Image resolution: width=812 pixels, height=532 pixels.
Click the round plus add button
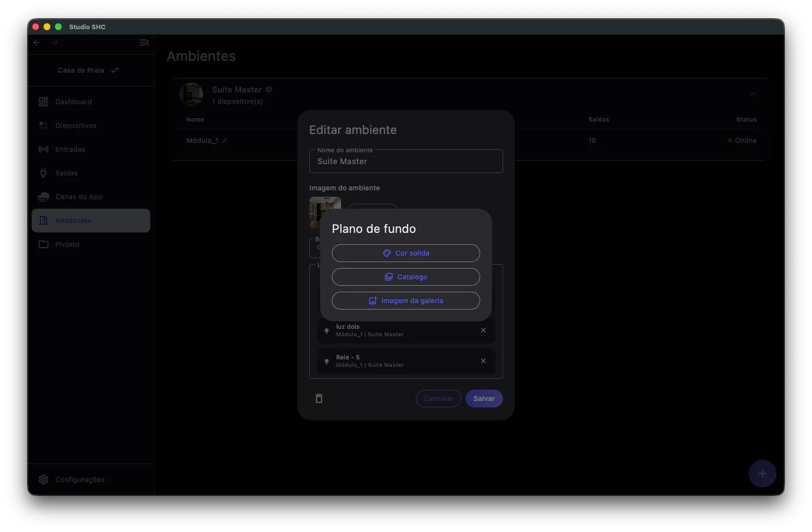(x=762, y=474)
